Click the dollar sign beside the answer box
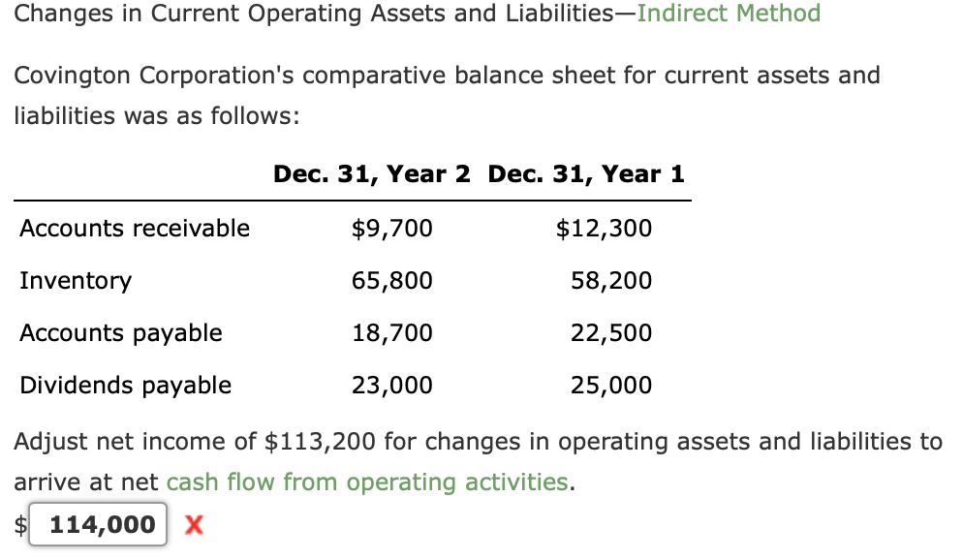Screen dimensions: 963x560 (18, 524)
